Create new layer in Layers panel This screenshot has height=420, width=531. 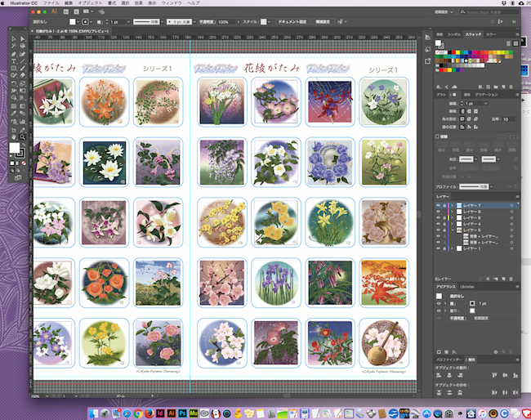click(x=503, y=279)
